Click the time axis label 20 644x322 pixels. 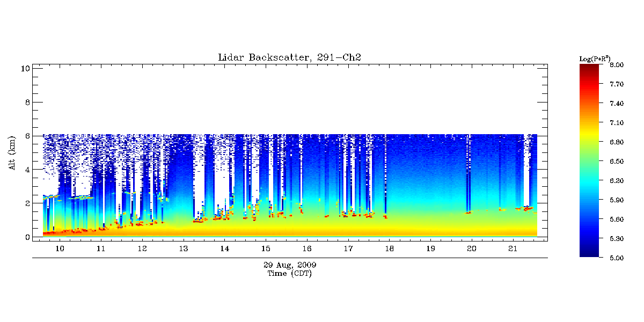click(x=471, y=249)
